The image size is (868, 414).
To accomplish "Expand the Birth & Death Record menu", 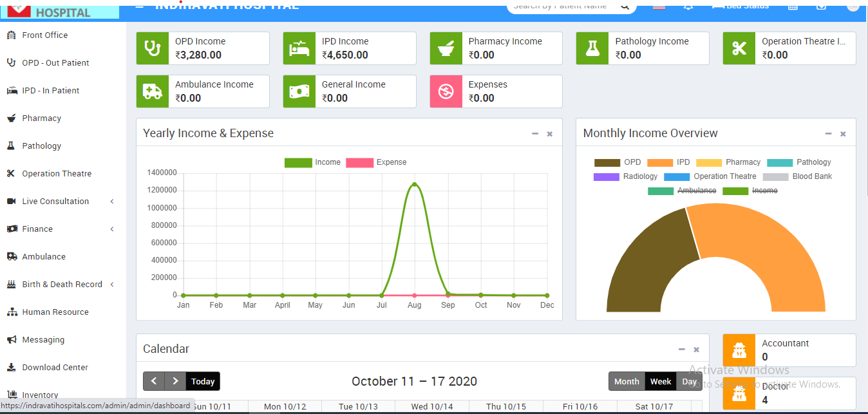I will click(112, 285).
